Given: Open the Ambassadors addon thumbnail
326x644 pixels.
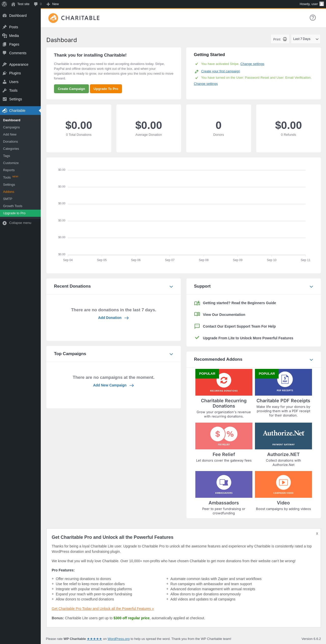Looking at the screenshot, I should click(224, 484).
